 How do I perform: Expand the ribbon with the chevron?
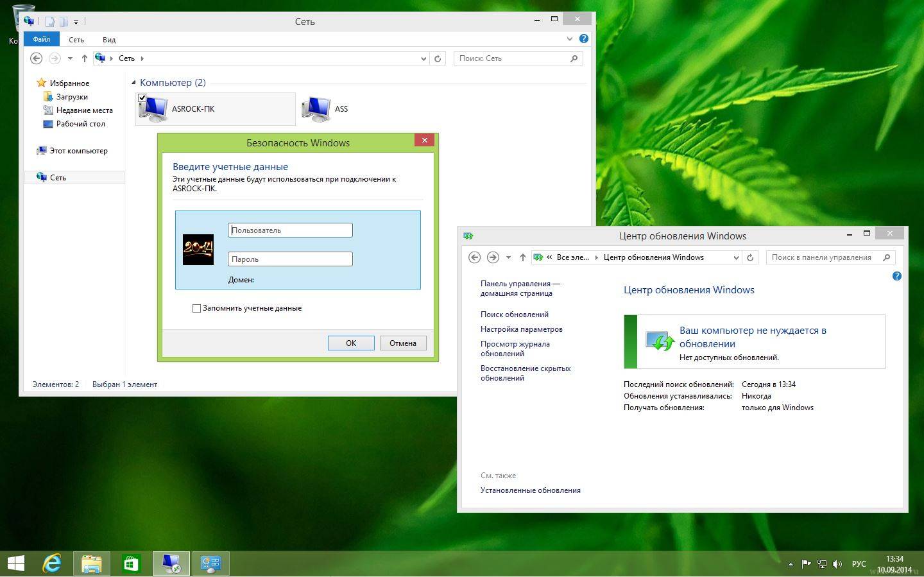click(x=569, y=39)
